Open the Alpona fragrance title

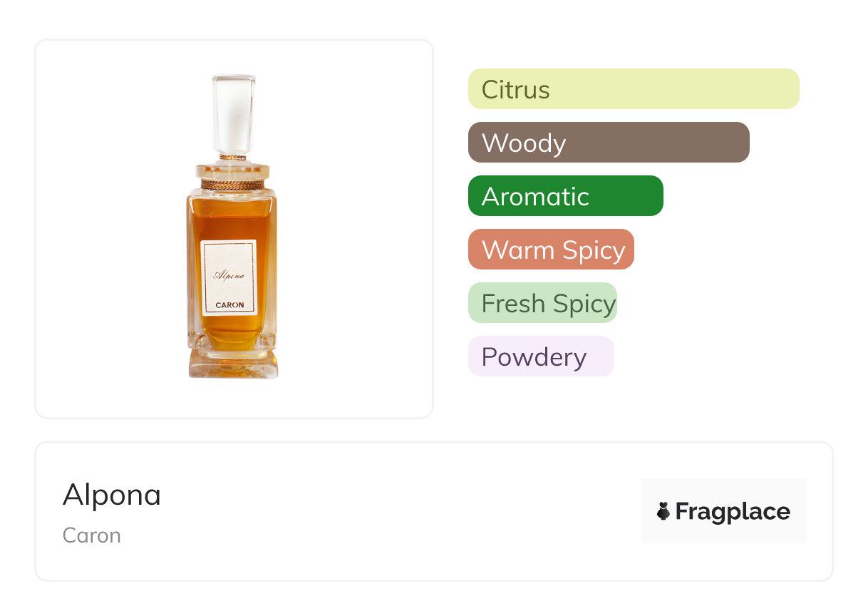click(x=112, y=495)
